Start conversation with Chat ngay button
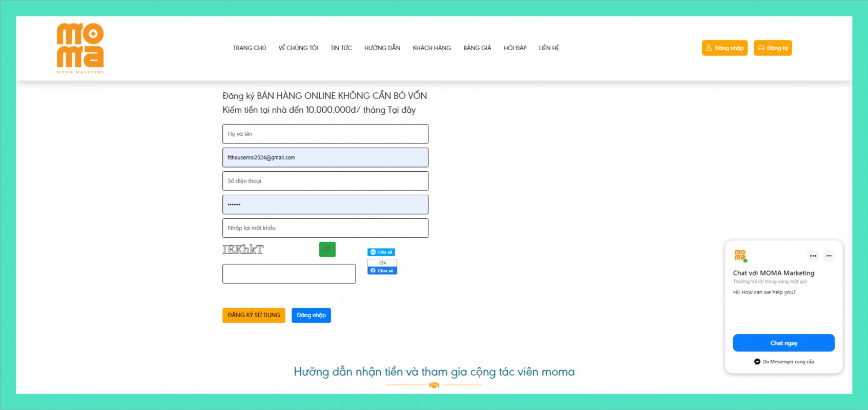 (x=783, y=343)
